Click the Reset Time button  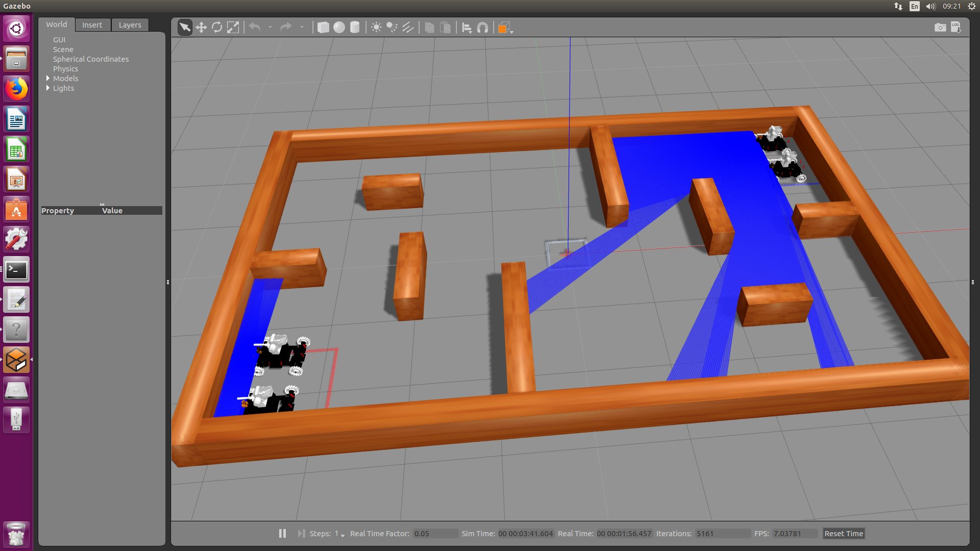[844, 534]
